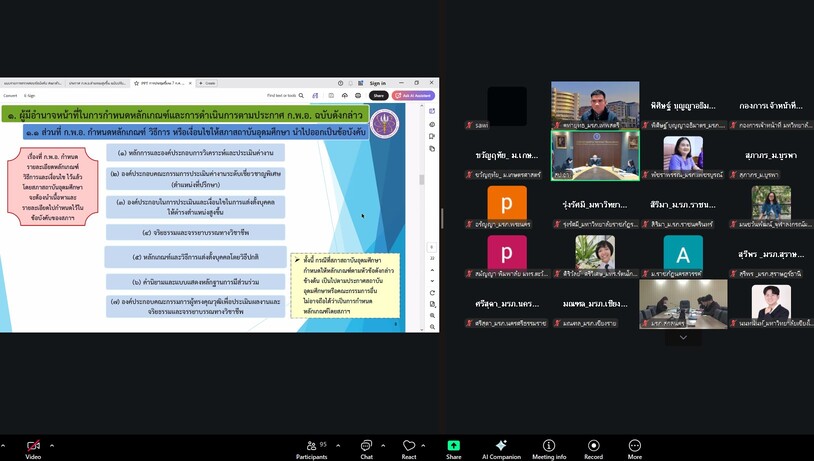The width and height of the screenshot is (814, 461).
Task: Open the Zoom Chat panel
Action: point(367,450)
